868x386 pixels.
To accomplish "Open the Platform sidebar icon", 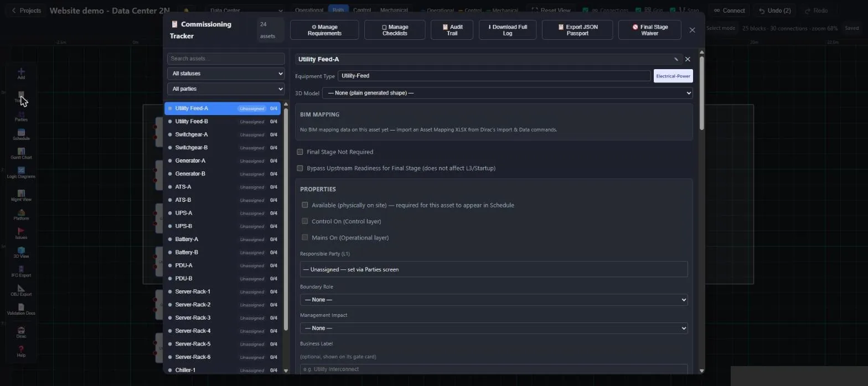I will [x=21, y=215].
